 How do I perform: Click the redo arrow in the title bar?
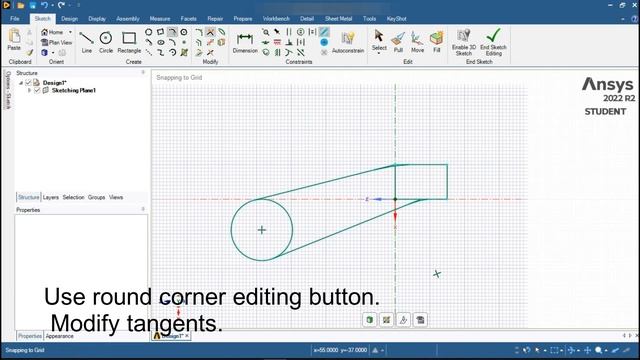61,5
